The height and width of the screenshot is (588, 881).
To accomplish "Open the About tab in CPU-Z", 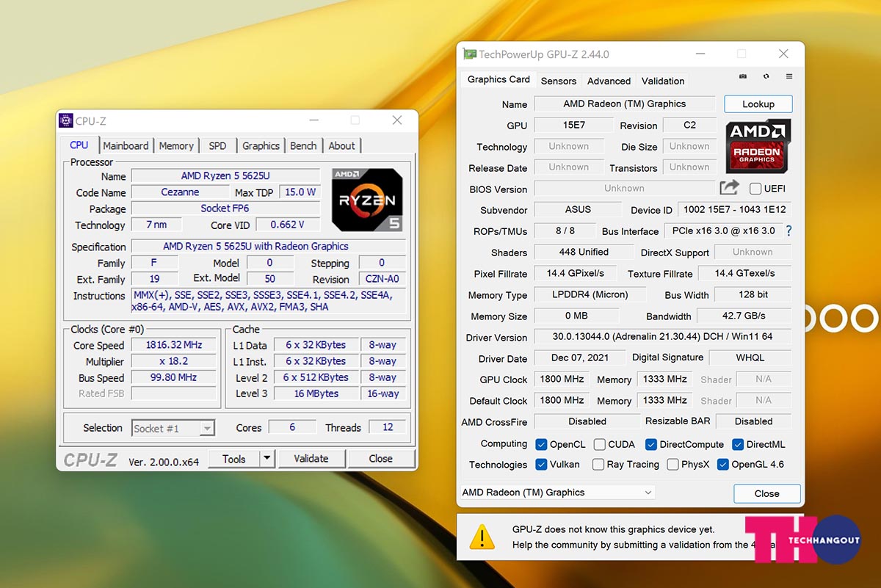I will click(341, 145).
